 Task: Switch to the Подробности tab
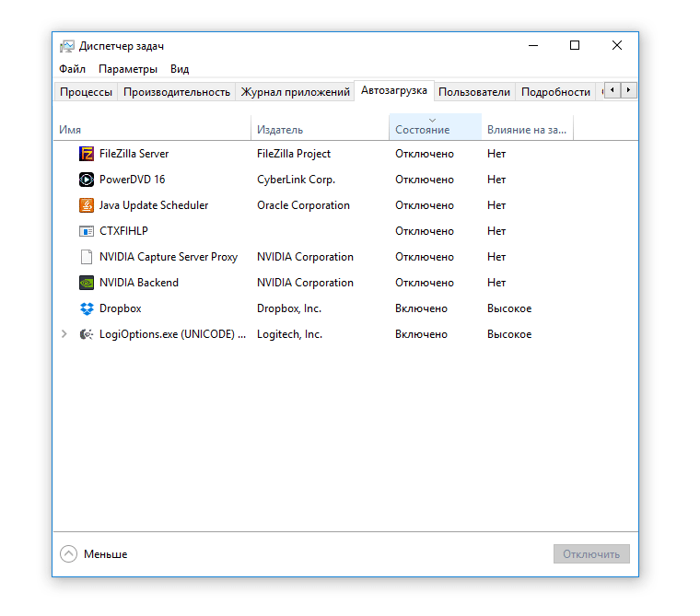coord(555,92)
